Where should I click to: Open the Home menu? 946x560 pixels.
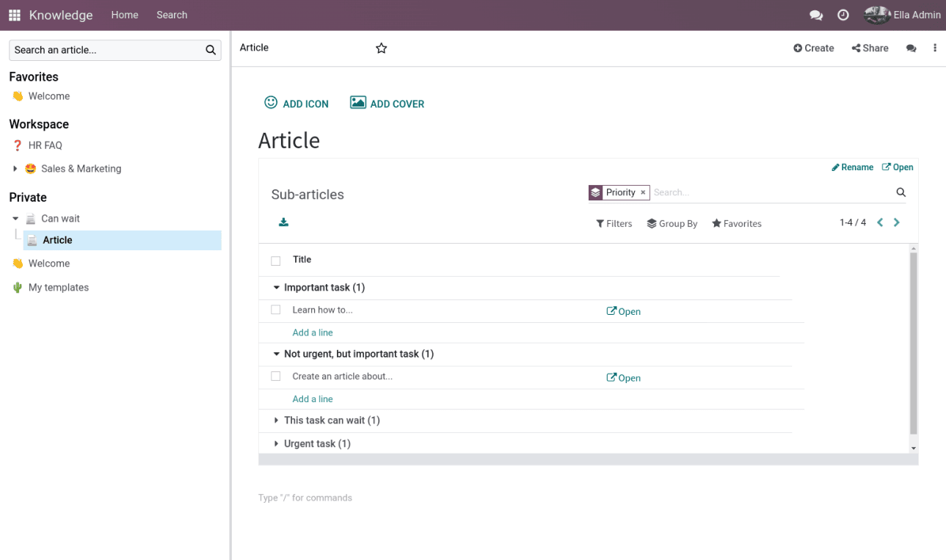125,15
